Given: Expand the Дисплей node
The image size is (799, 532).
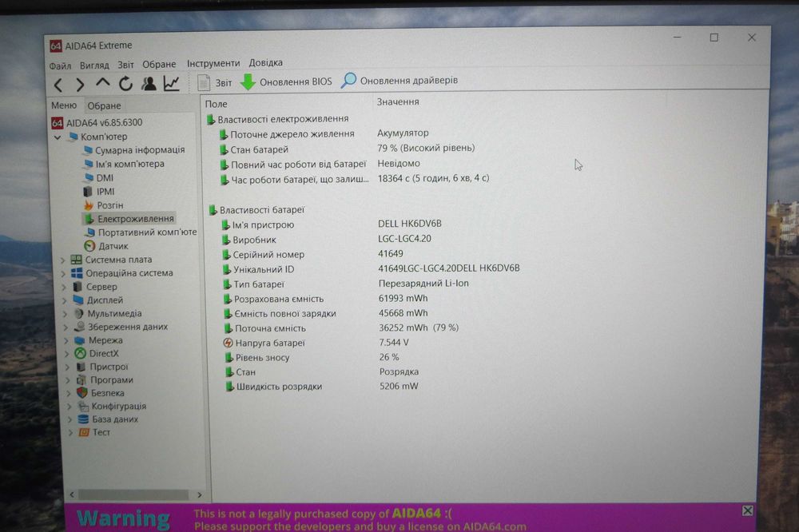Looking at the screenshot, I should (x=65, y=300).
